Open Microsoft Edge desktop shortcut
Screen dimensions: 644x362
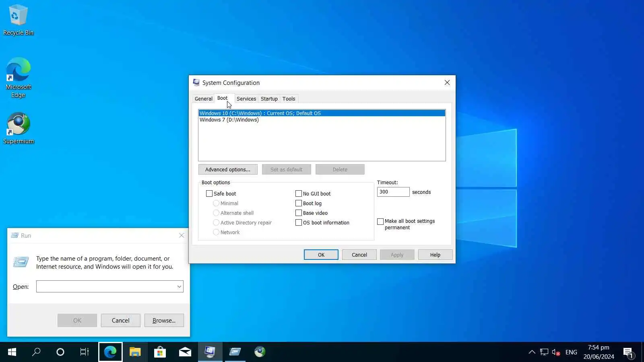click(18, 78)
